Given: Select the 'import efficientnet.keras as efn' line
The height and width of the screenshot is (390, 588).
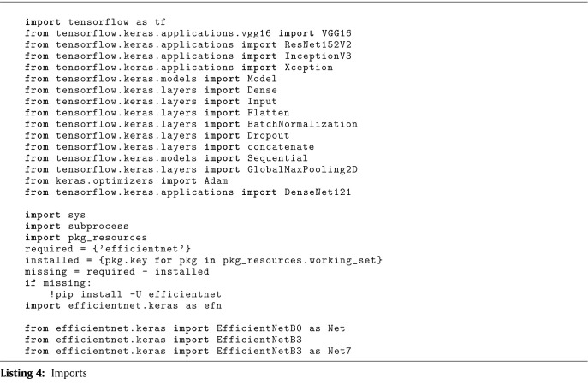Looking at the screenshot, I should click(123, 305).
